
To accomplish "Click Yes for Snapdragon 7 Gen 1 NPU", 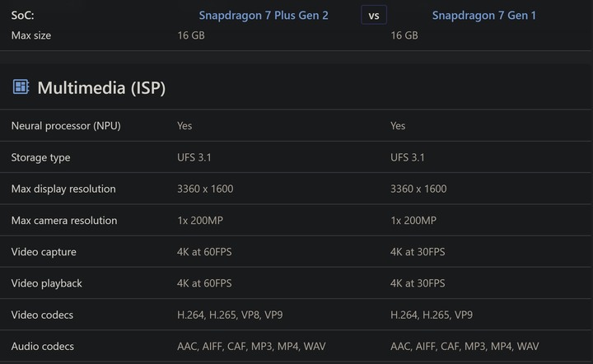I will click(398, 126).
